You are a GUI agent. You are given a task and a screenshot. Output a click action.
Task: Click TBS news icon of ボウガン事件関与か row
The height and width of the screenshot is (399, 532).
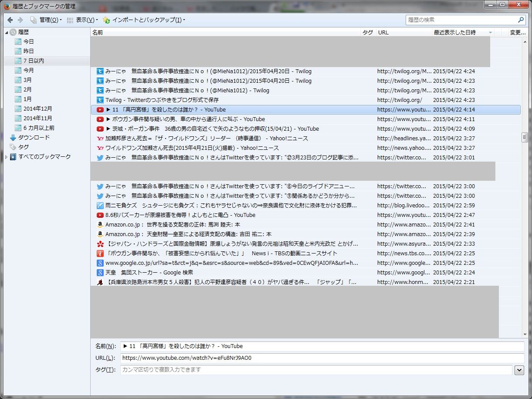[x=100, y=254]
